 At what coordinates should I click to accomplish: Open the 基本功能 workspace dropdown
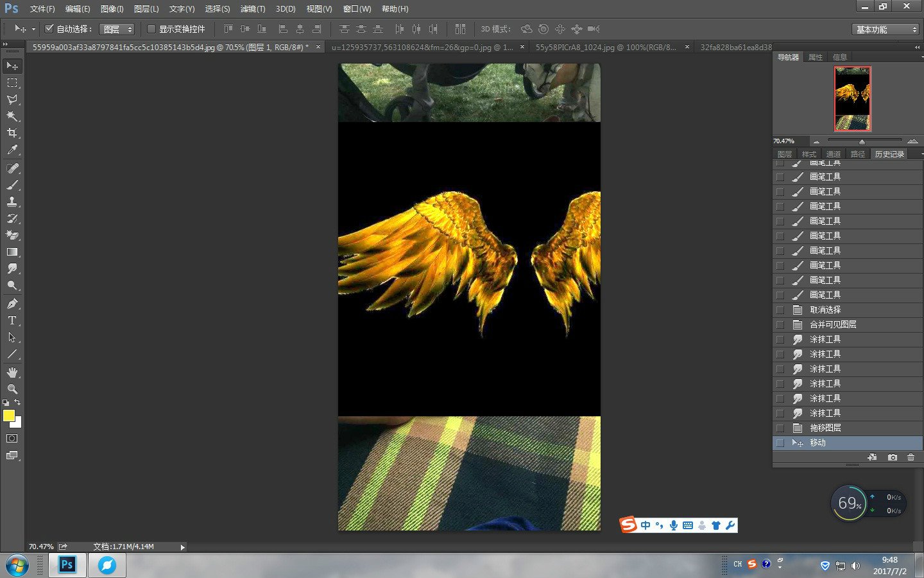[887, 30]
